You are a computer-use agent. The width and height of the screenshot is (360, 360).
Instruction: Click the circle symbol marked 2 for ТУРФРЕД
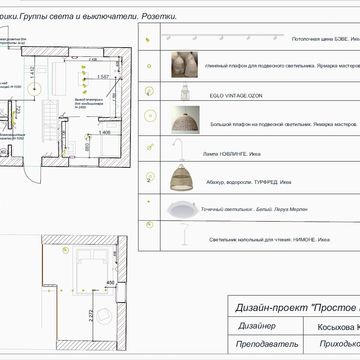coord(150,176)
